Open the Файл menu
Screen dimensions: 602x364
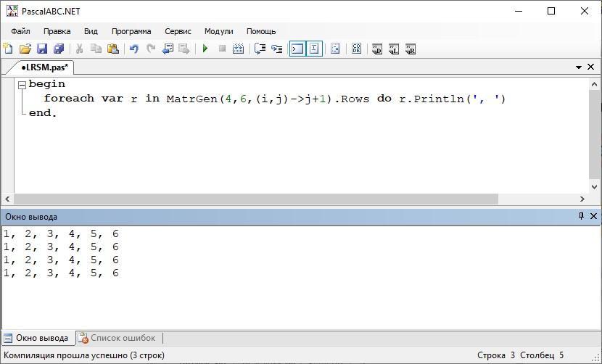[20, 31]
